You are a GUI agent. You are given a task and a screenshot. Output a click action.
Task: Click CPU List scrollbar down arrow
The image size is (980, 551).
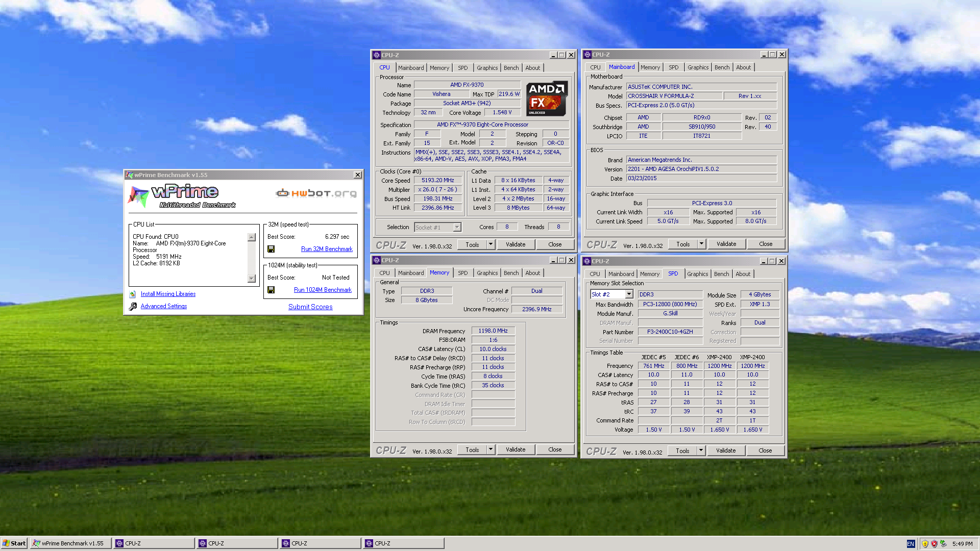point(251,279)
